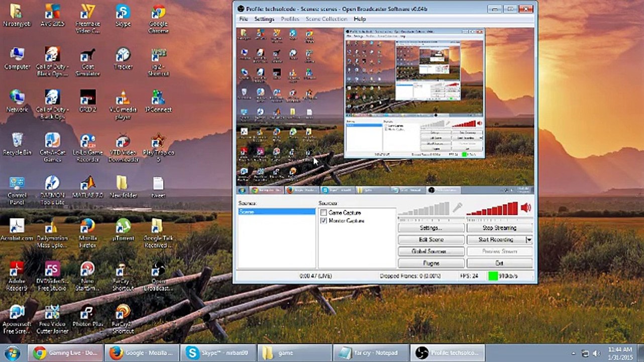Select the Scene item in Scenes list
644x362 pixels.
pyautogui.click(x=276, y=212)
